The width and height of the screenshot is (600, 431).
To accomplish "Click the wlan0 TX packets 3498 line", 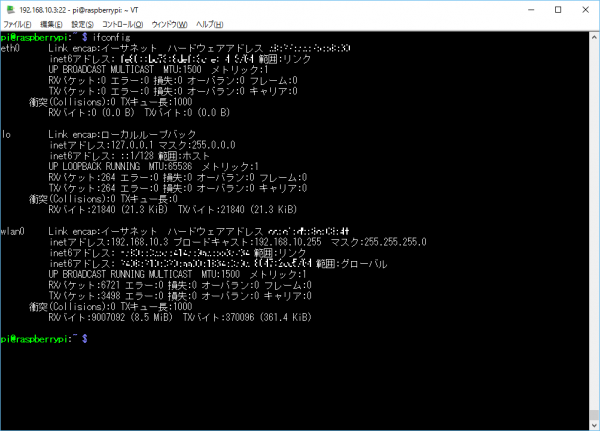I will (x=180, y=296).
